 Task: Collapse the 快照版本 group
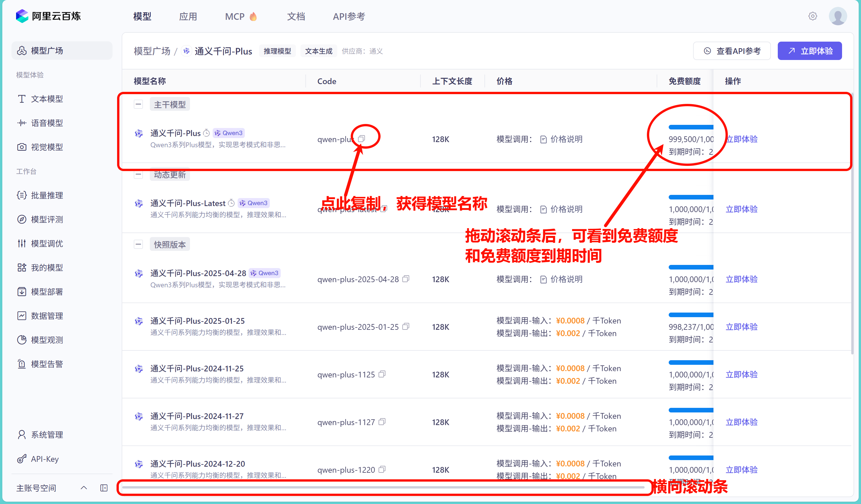(x=138, y=244)
